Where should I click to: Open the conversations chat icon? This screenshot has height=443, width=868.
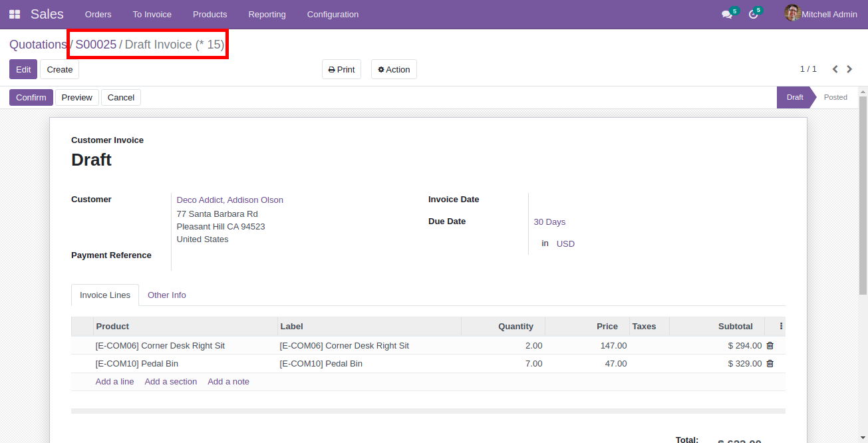coord(727,14)
